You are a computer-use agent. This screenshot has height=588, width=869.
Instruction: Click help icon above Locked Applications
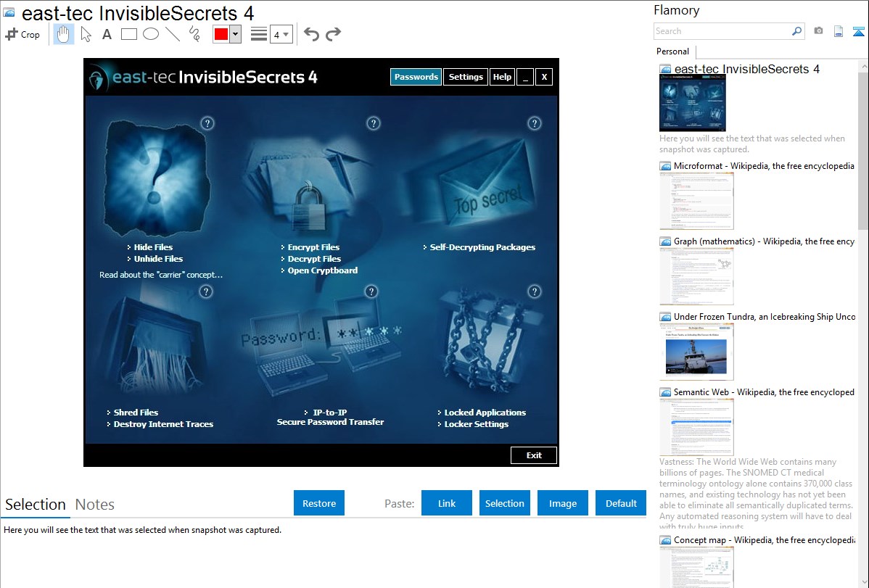click(x=535, y=291)
